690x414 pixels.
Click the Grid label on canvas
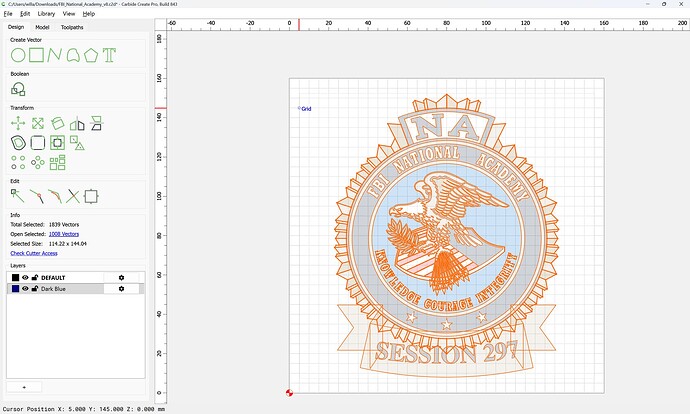tap(306, 109)
